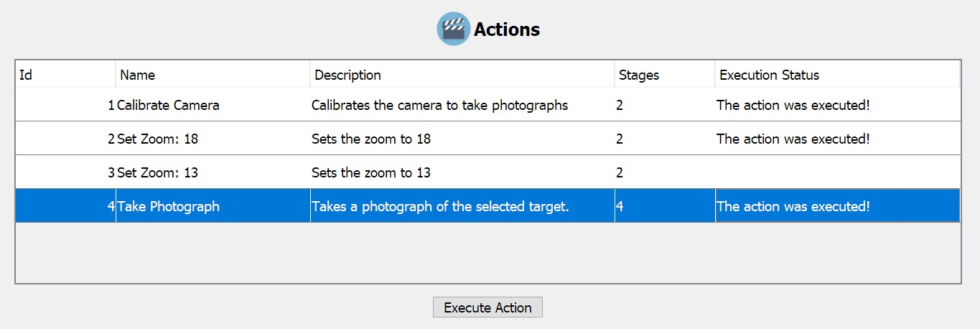Click the execution status of Calibrate Camera
The image size is (980, 329).
tap(793, 106)
